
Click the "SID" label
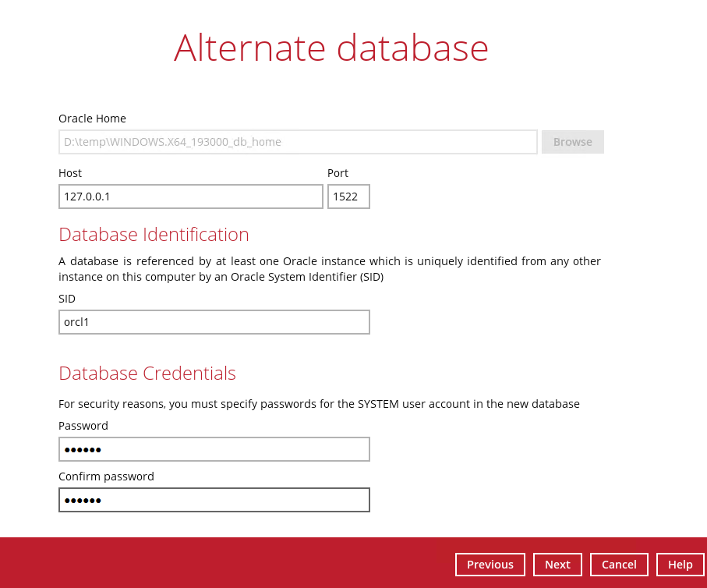[x=67, y=299]
